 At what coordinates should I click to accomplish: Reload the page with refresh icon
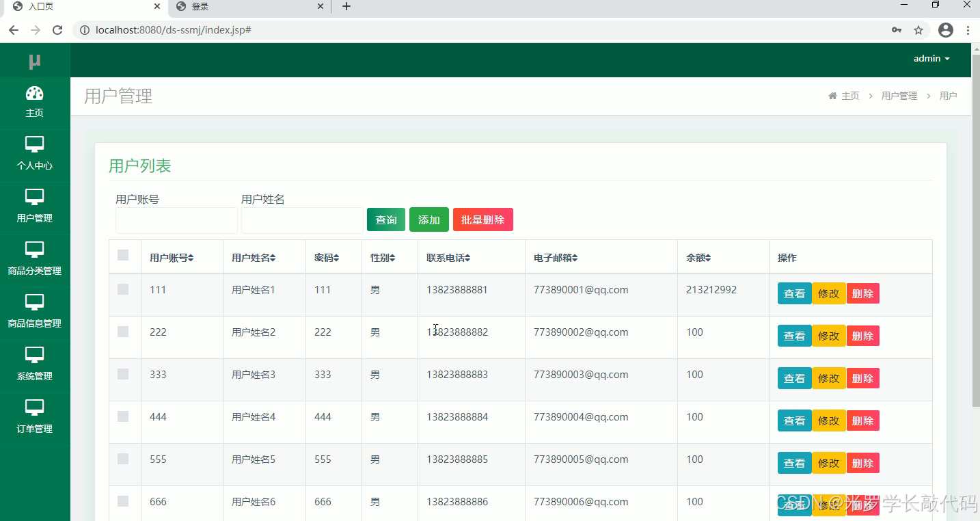pyautogui.click(x=57, y=30)
